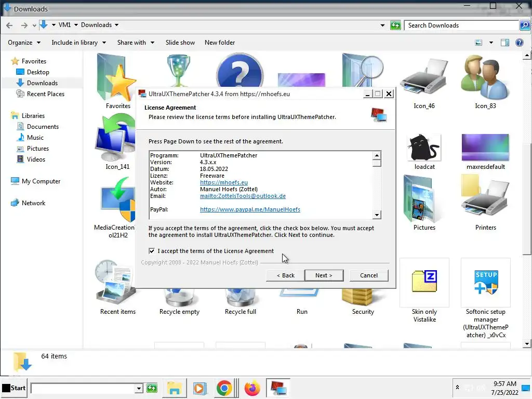Click the search magnifier button

pos(525,25)
